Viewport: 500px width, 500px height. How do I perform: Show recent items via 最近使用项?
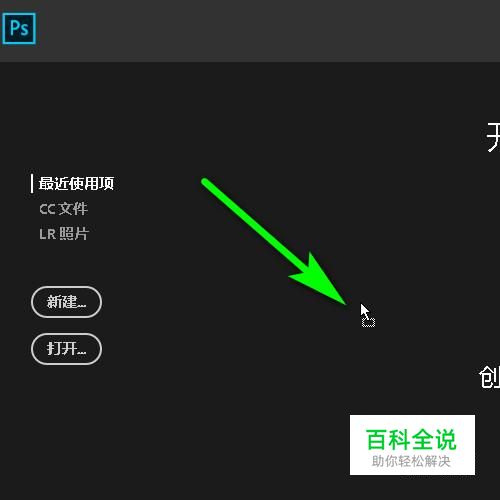pos(76,183)
